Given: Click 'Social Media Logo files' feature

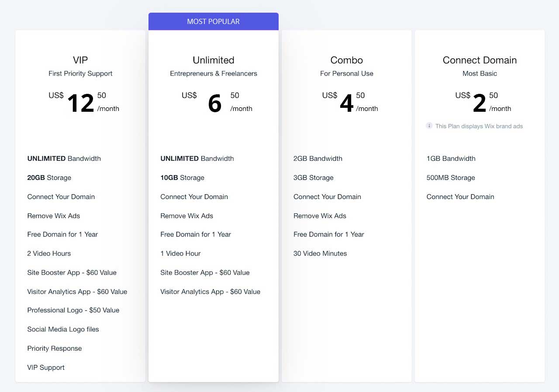Looking at the screenshot, I should point(63,330).
